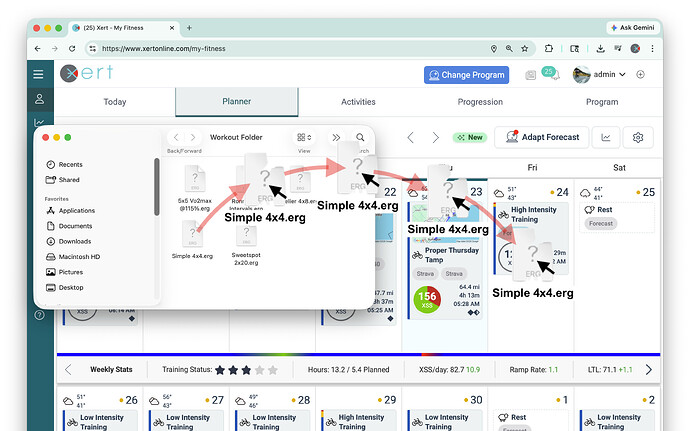Expand Finder toolbar overflow chevrons
Image resolution: width=690 pixels, height=431 pixels.
pos(336,137)
